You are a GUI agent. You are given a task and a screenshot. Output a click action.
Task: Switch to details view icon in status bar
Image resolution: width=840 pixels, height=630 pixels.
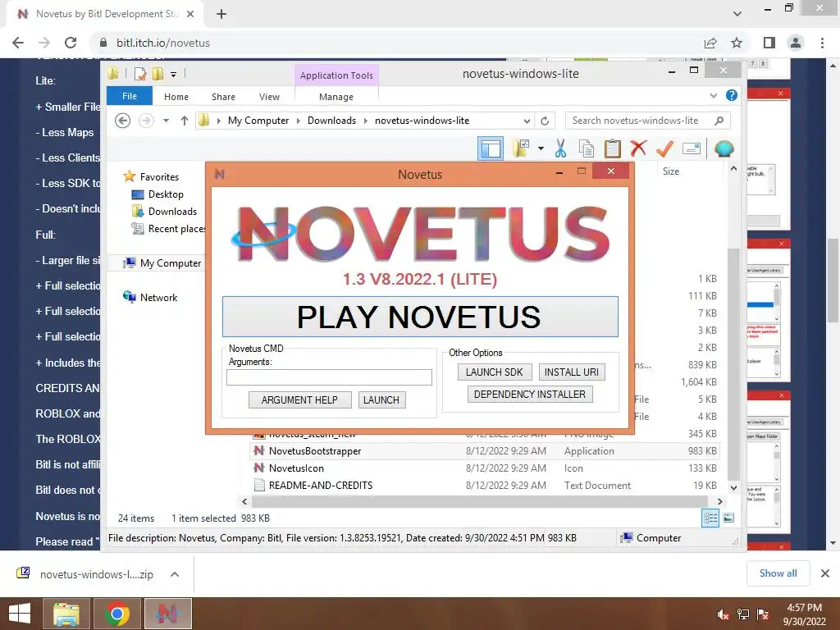(710, 518)
